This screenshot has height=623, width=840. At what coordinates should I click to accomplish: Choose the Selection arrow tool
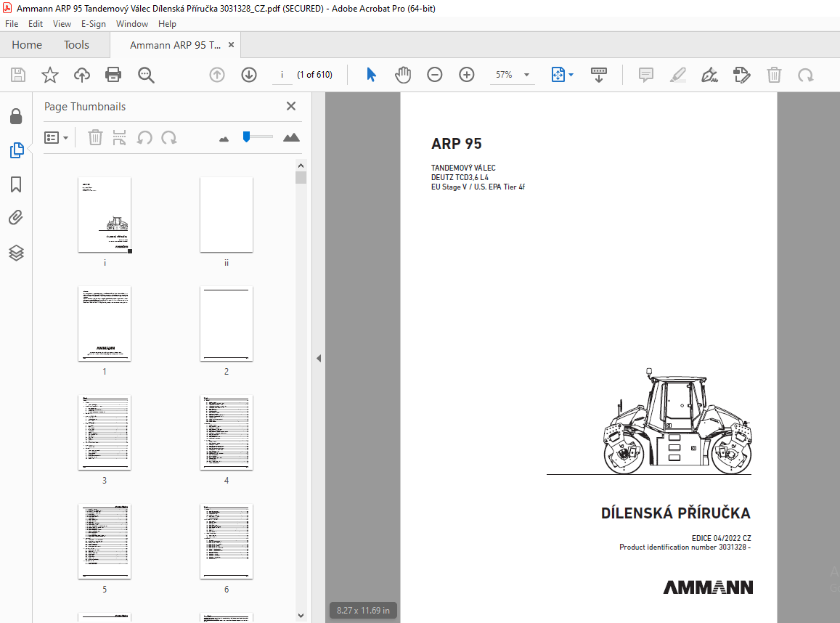pyautogui.click(x=371, y=75)
